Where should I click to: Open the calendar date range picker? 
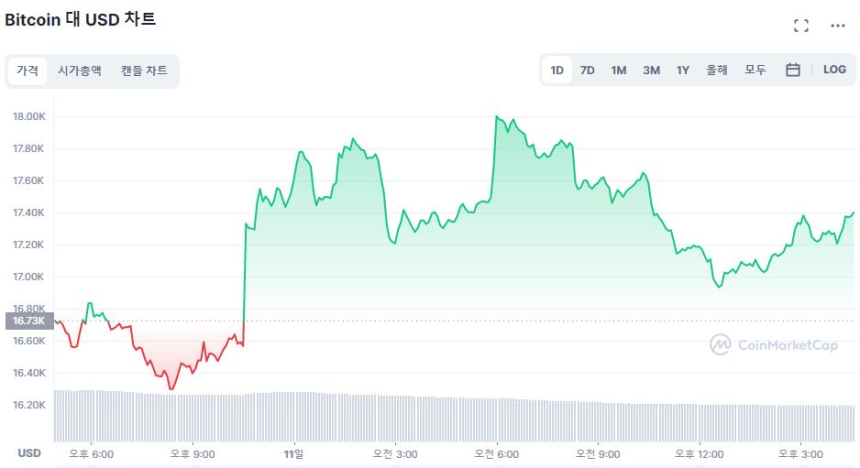click(x=792, y=70)
